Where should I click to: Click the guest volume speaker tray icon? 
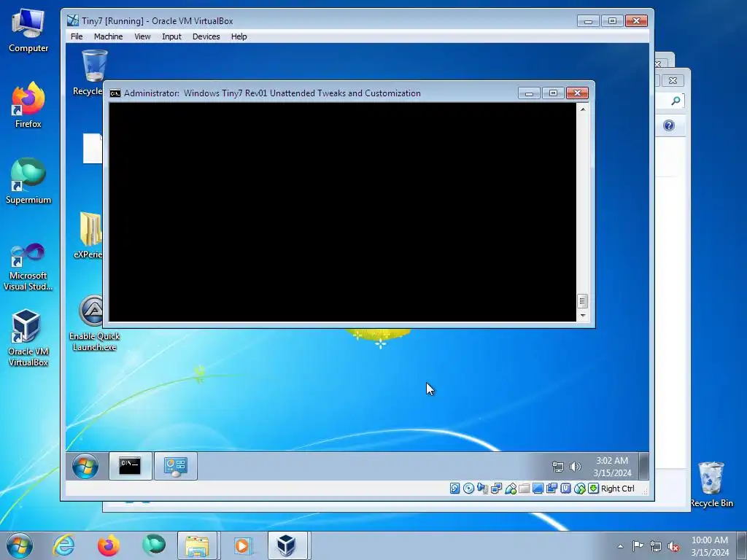tap(576, 467)
